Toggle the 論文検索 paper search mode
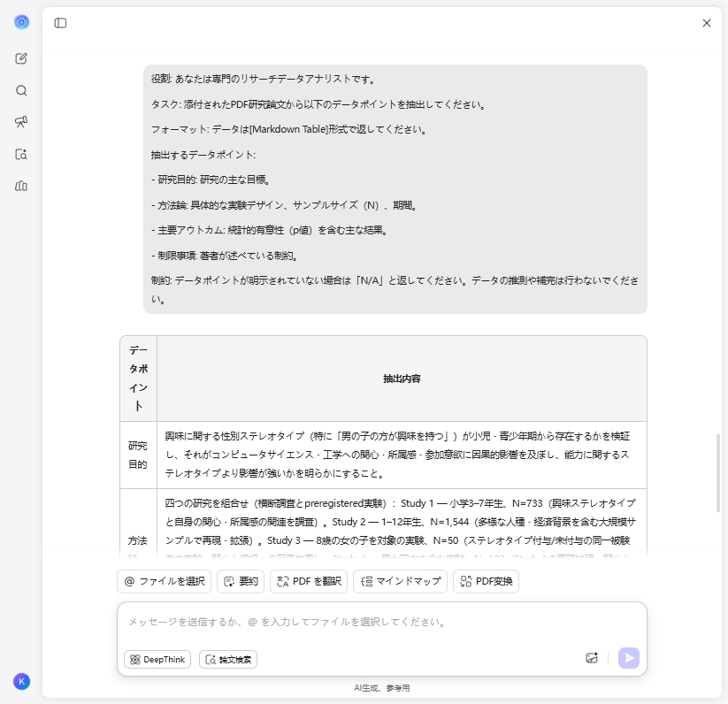The image size is (728, 704). click(227, 659)
